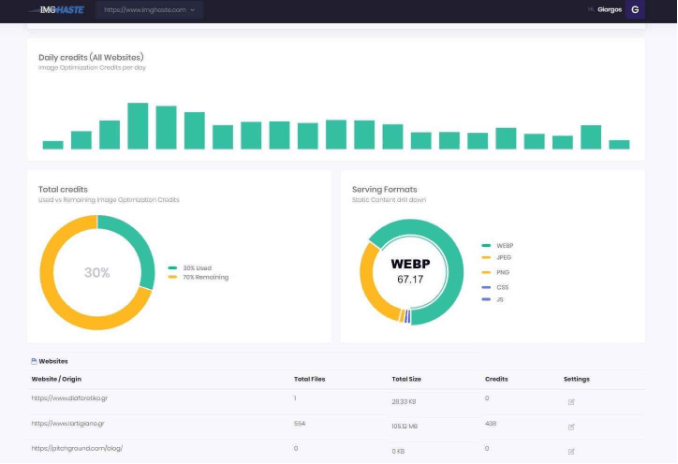Image resolution: width=678 pixels, height=464 pixels.
Task: Open settings for pitchground.com/blog website
Action: tap(571, 449)
